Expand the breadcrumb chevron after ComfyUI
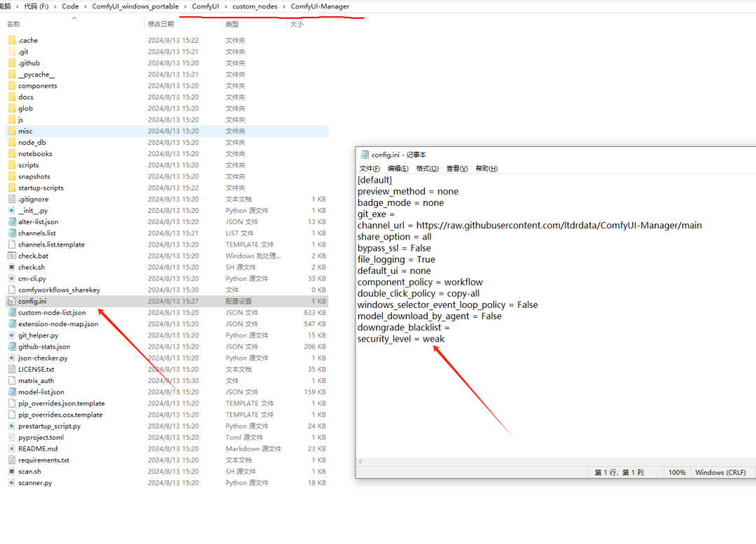Screen dimensions: 756x544 [225, 6]
